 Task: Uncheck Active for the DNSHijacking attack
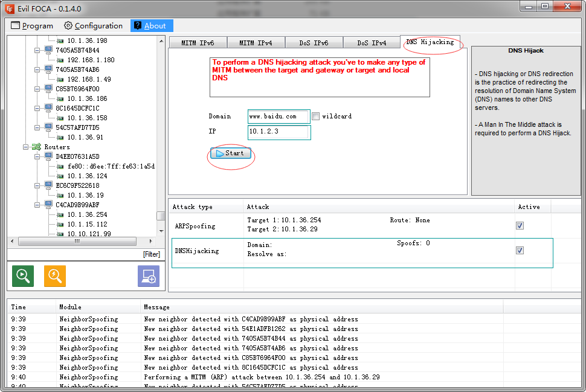pyautogui.click(x=520, y=250)
